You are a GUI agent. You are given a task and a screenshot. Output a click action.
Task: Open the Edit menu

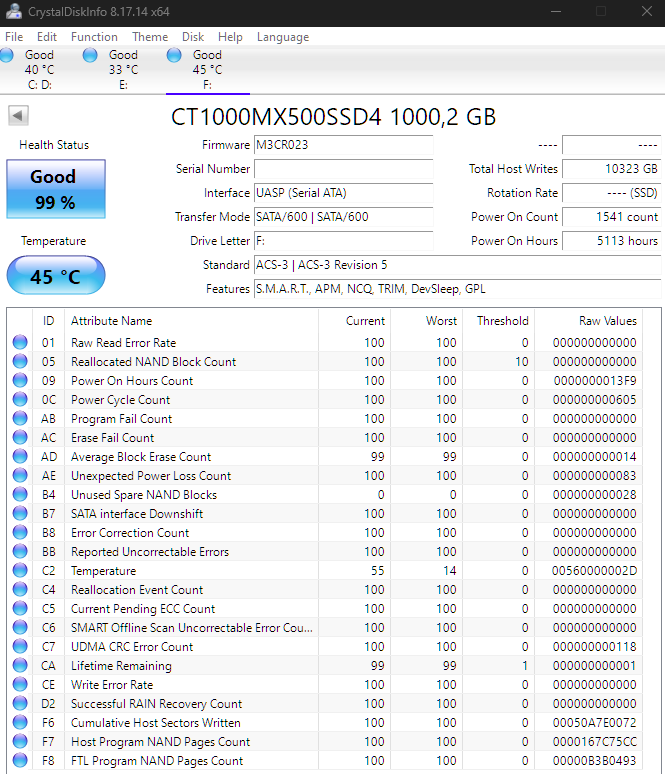(47, 37)
